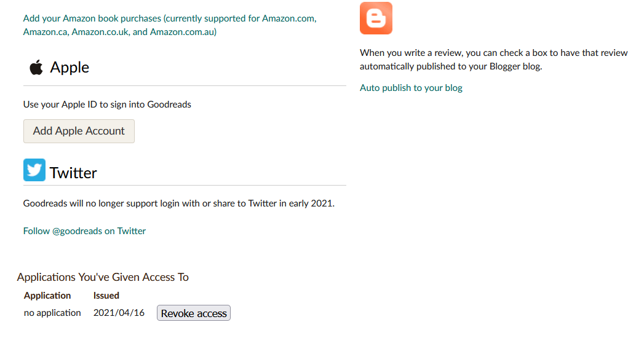Select the 'no application' table entry
This screenshot has height=338, width=644.
(52, 313)
